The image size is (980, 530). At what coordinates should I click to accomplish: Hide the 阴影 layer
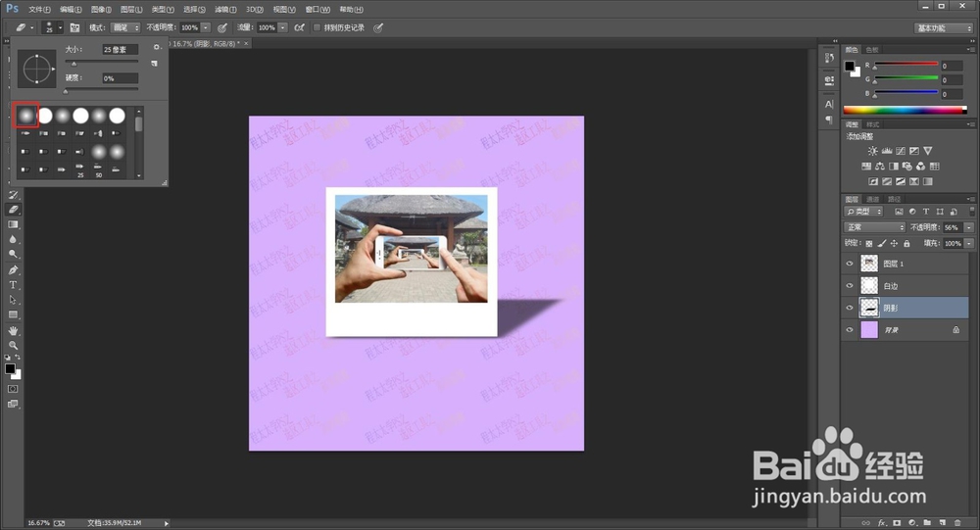[850, 308]
